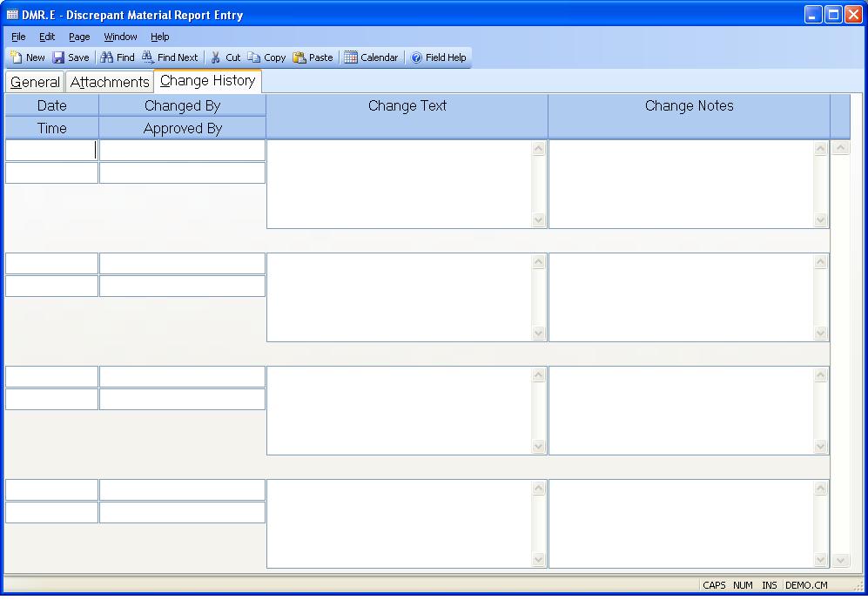Open the Window menu
The image size is (868, 600).
[x=120, y=37]
